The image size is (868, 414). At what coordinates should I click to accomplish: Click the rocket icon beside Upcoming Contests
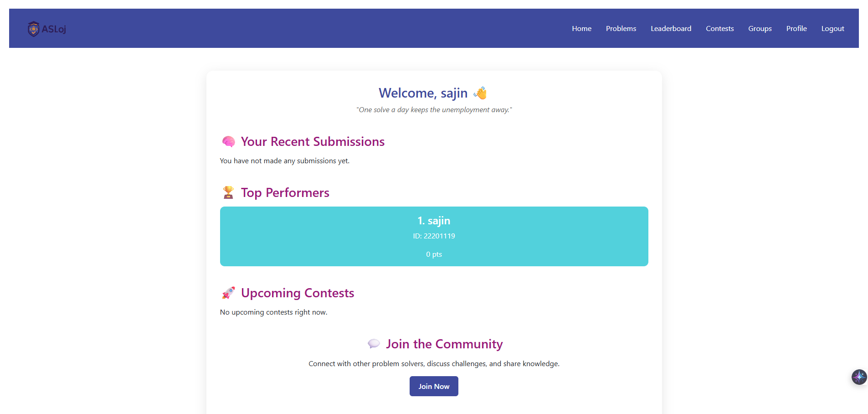[x=228, y=293]
